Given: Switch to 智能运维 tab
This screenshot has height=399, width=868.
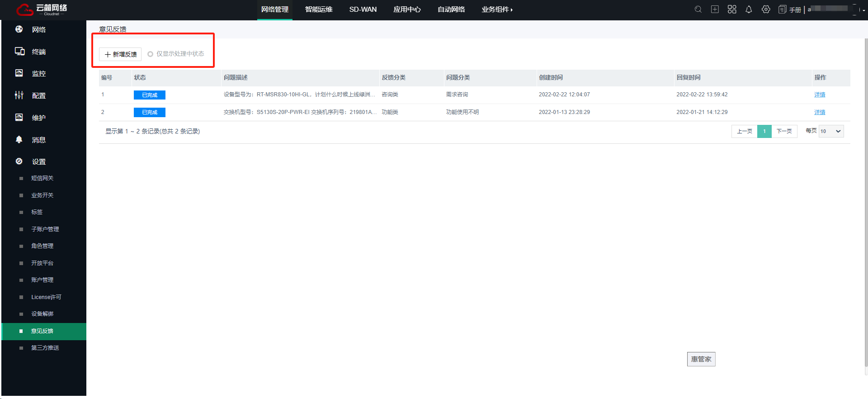Looking at the screenshot, I should point(319,9).
